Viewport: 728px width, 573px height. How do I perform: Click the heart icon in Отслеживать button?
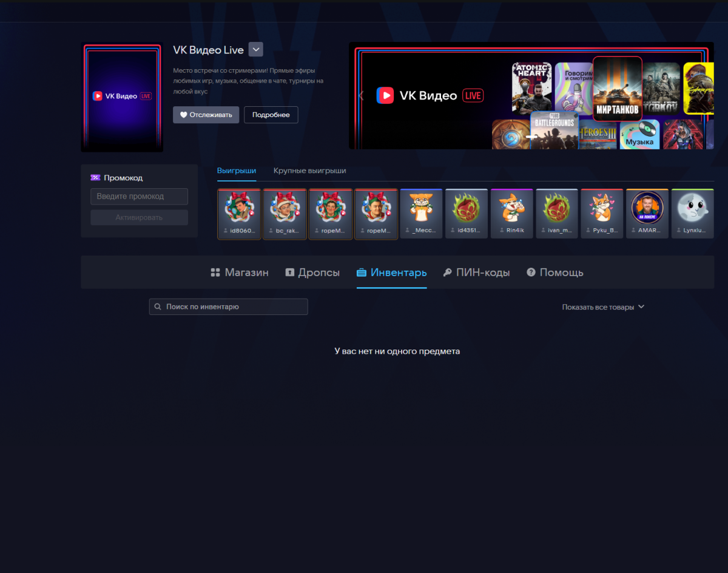point(183,115)
